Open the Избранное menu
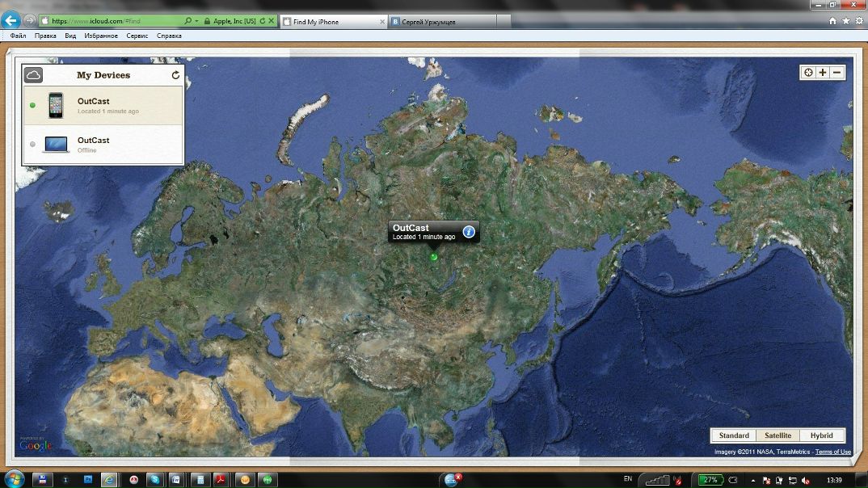The image size is (868, 488). [x=101, y=36]
